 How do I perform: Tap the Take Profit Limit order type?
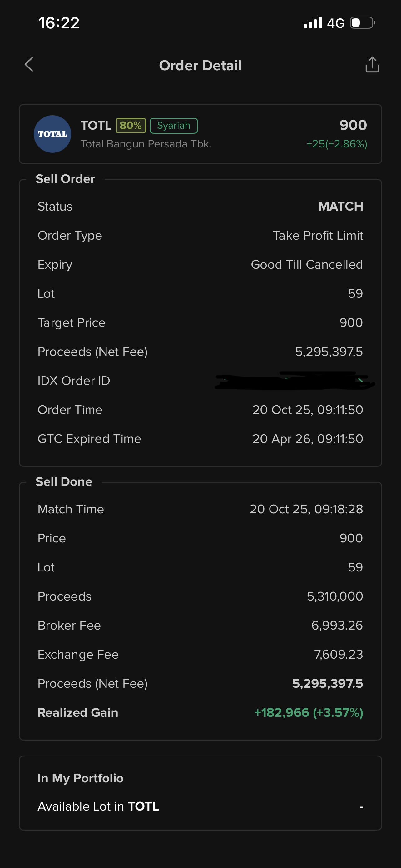(318, 236)
